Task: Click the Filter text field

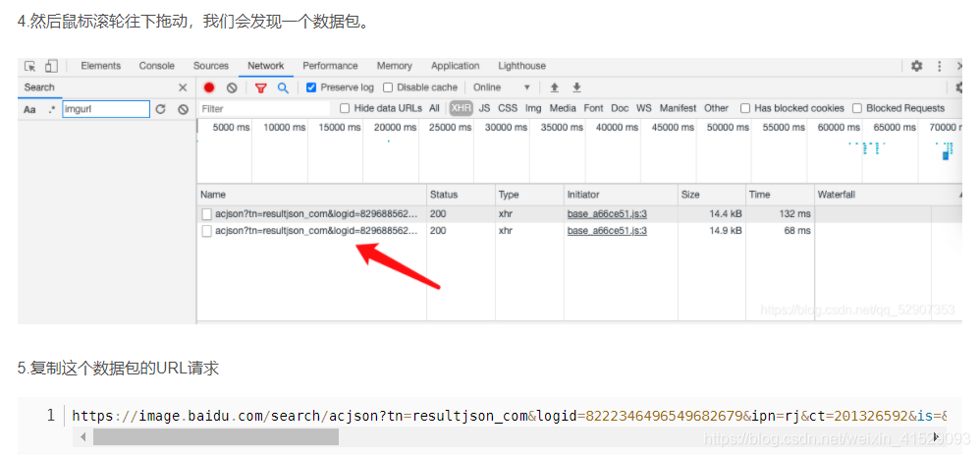Action: 265,109
